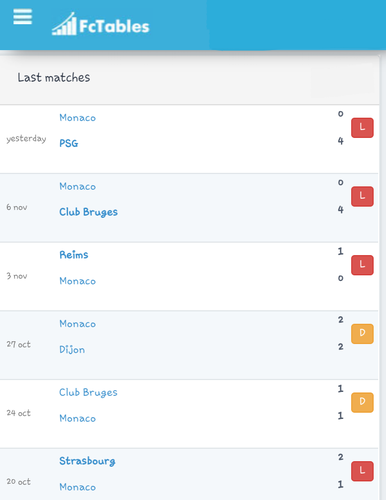Open the Reims team link
386x500 pixels.
pyautogui.click(x=74, y=255)
